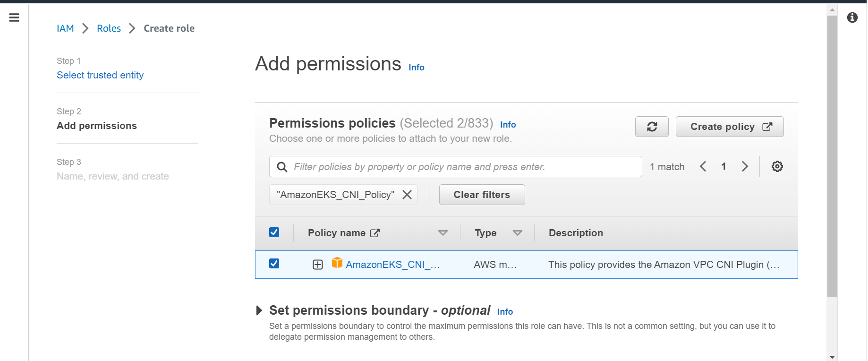
Task: Return to Select trusted entity step
Action: click(100, 75)
